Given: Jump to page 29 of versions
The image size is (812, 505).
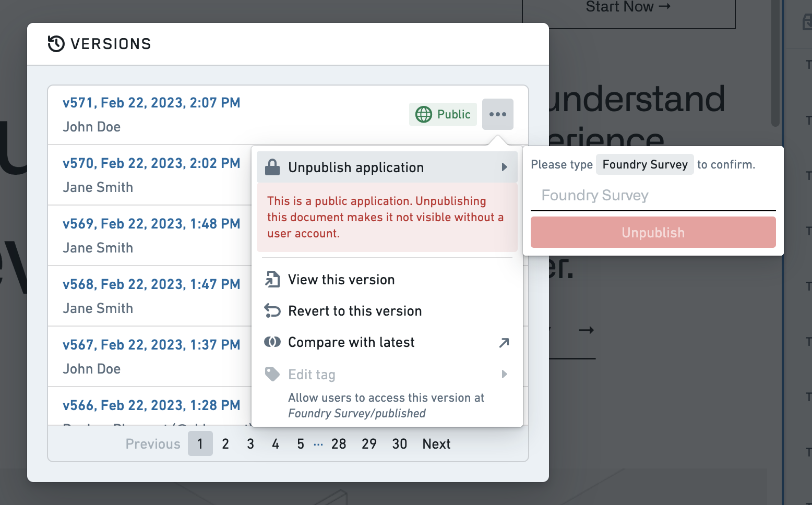Looking at the screenshot, I should (369, 444).
